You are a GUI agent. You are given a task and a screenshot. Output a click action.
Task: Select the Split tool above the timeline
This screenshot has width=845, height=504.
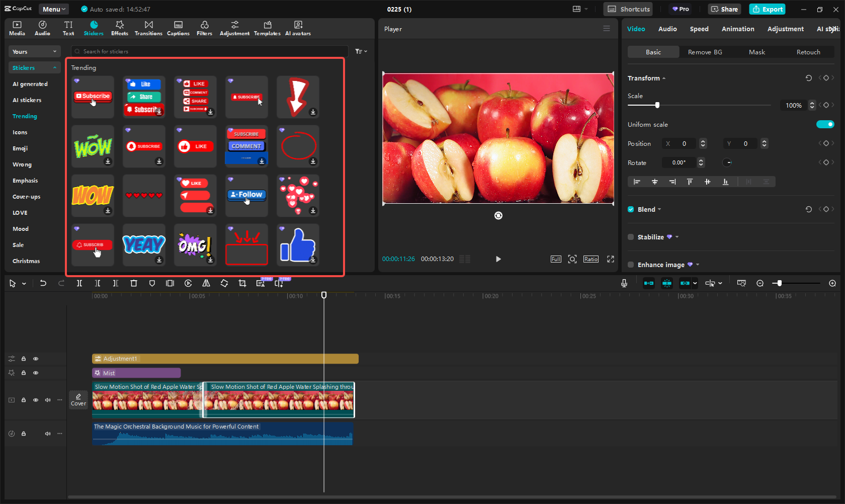(79, 283)
